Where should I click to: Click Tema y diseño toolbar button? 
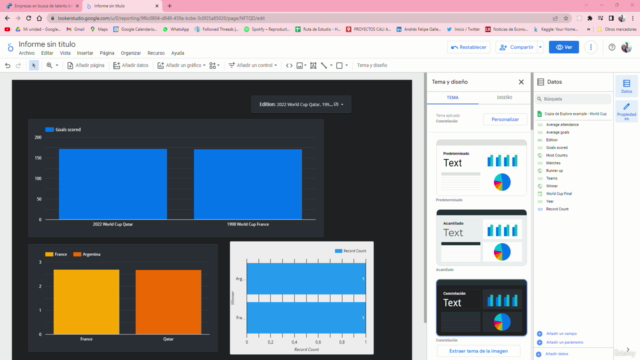click(x=372, y=65)
